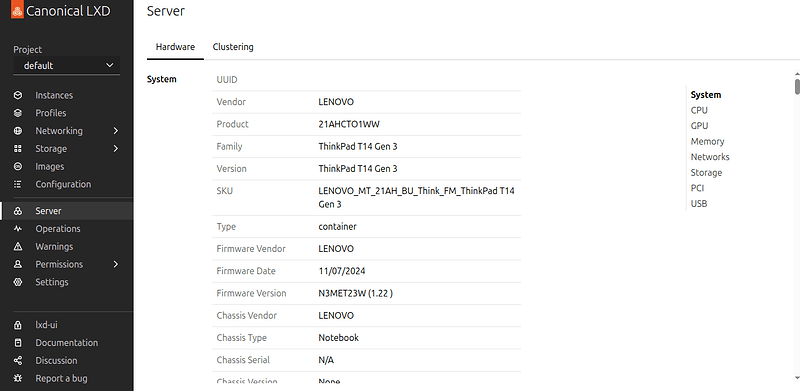Click the Operations pulse icon
The image size is (800, 391).
pyautogui.click(x=18, y=229)
